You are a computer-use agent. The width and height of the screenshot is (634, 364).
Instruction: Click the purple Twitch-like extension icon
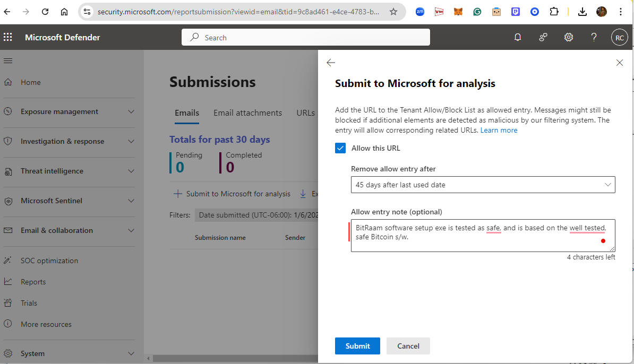click(516, 12)
